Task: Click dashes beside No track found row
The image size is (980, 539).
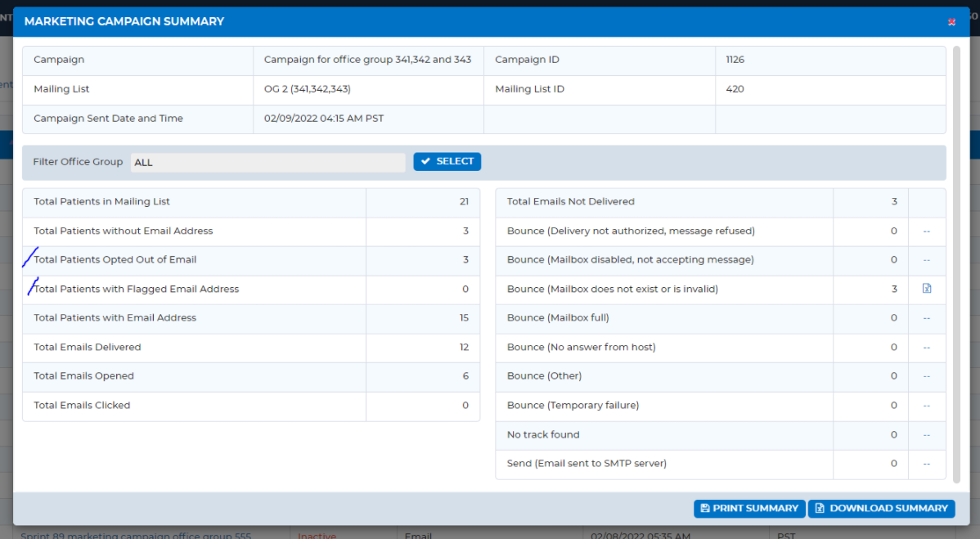Action: pos(927,434)
